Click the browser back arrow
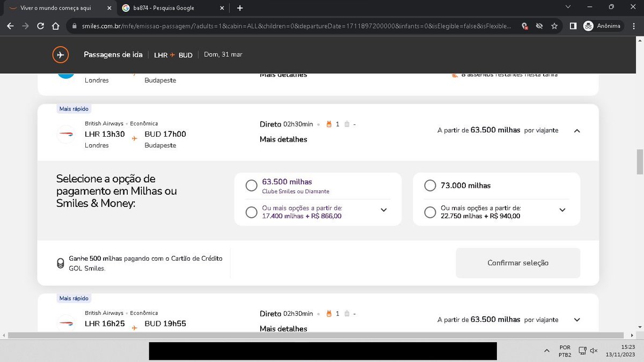644x362 pixels. click(x=10, y=26)
